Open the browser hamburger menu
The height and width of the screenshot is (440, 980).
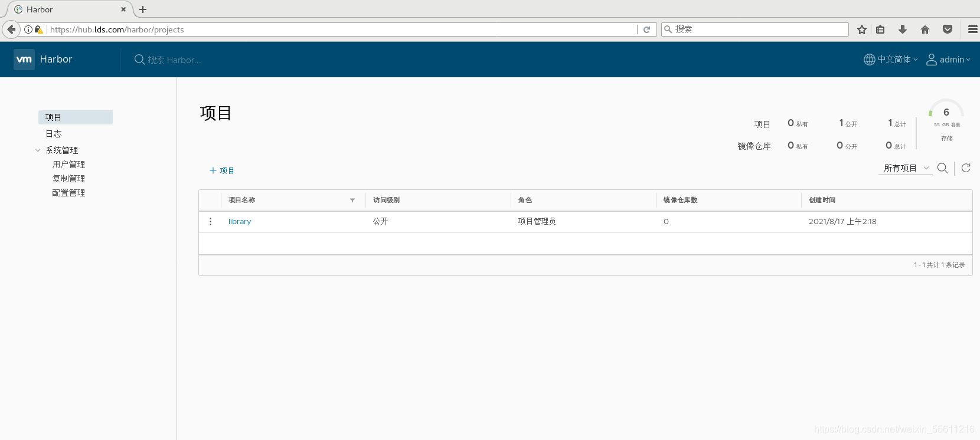click(972, 29)
